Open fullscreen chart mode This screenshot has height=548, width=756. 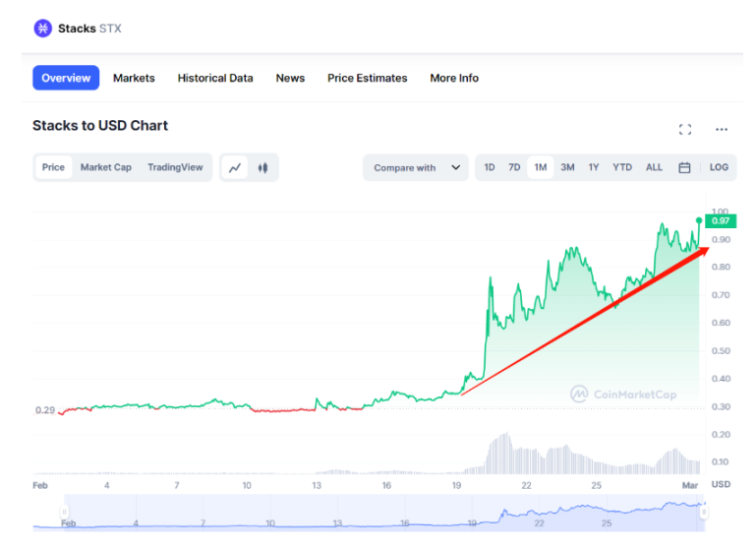tap(684, 129)
